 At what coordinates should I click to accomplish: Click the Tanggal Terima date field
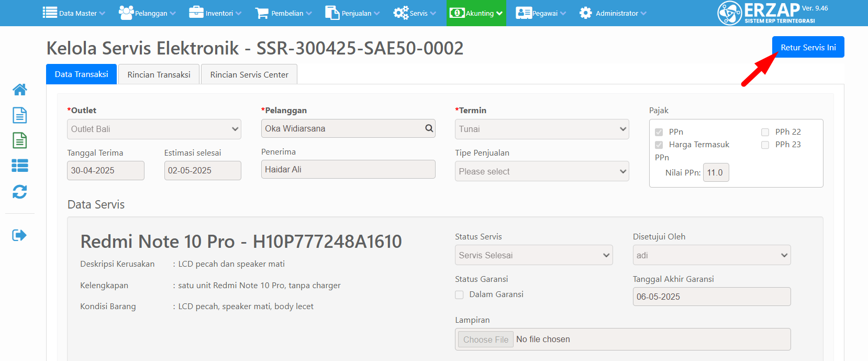pos(106,170)
